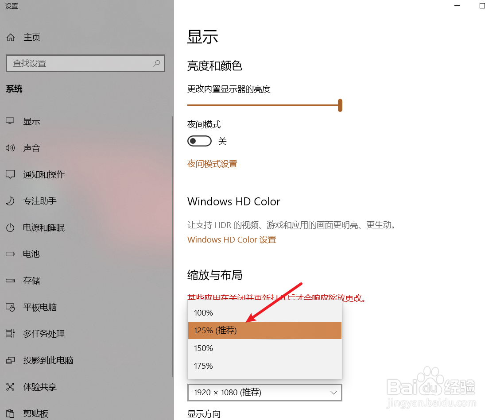
Task: Click the Display monitor icon in sidebar
Action: click(10, 121)
